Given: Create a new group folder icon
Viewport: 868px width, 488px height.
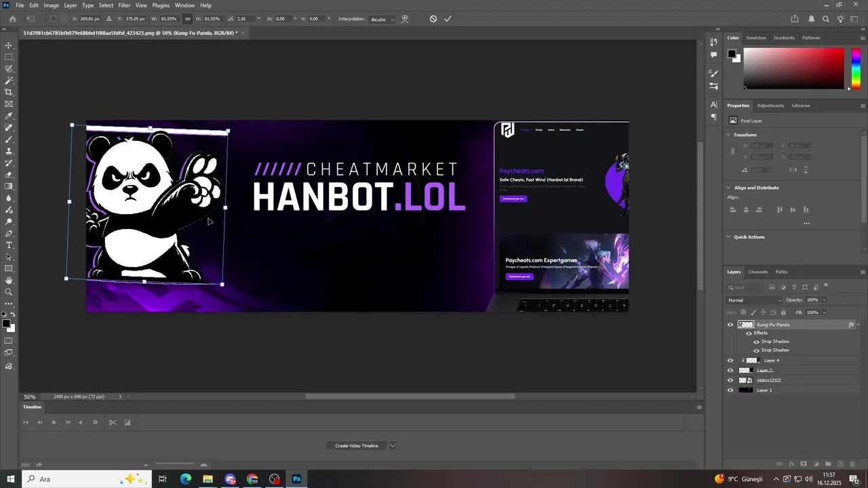Looking at the screenshot, I should click(x=828, y=464).
